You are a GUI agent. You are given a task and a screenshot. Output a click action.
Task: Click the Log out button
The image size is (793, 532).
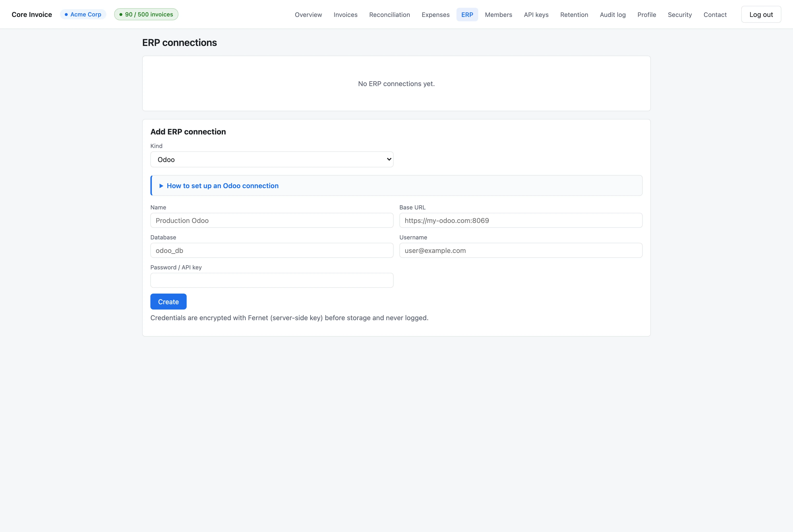point(761,15)
